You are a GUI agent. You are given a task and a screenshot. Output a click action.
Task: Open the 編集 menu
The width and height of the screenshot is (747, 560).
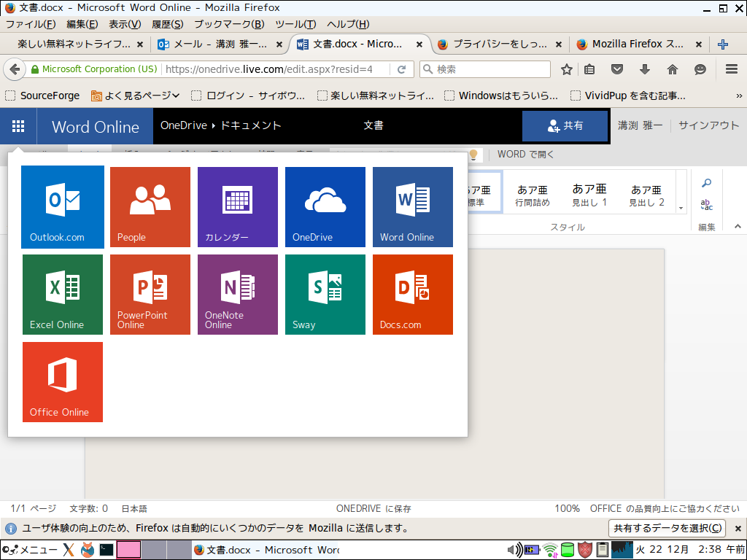coord(82,24)
